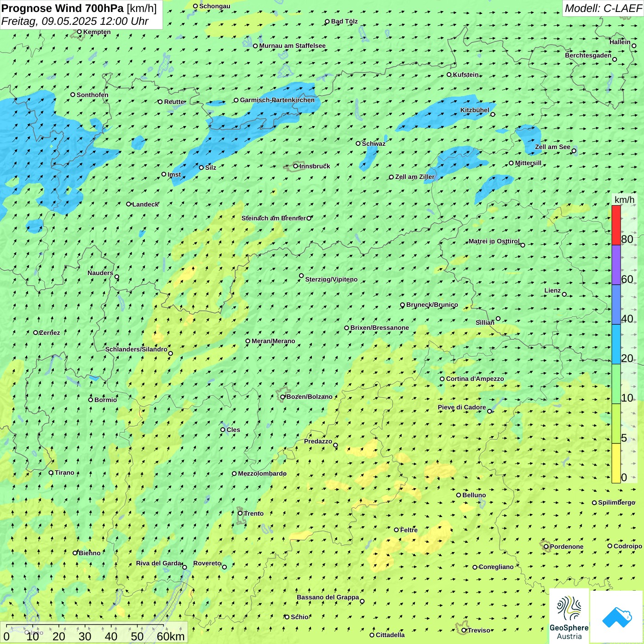Image resolution: width=644 pixels, height=644 pixels.
Task: Click the 'Conegliano' label
Action: [496, 567]
